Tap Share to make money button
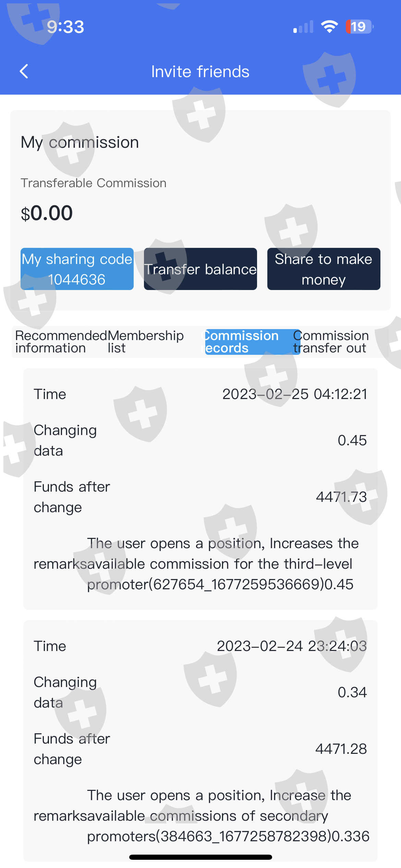 coord(324,269)
